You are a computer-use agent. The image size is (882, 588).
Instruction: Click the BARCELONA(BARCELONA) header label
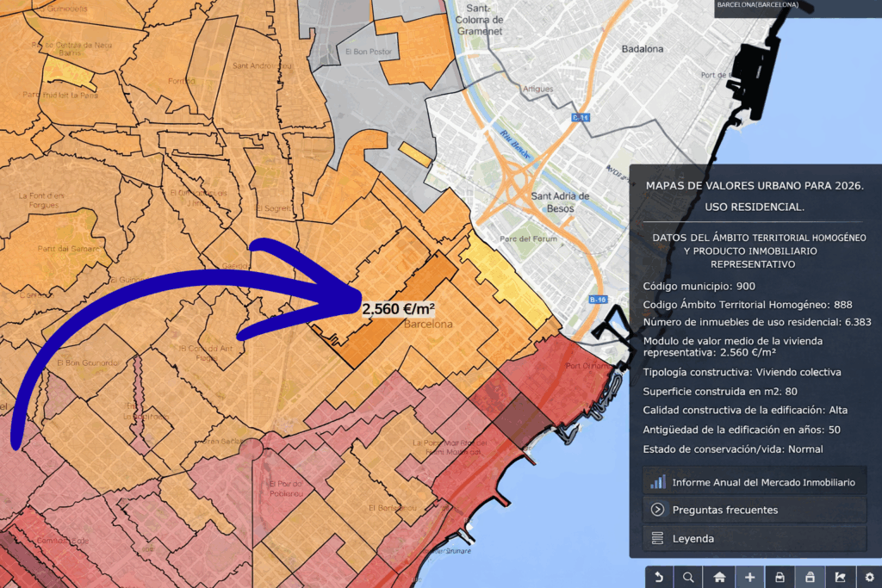point(757,5)
